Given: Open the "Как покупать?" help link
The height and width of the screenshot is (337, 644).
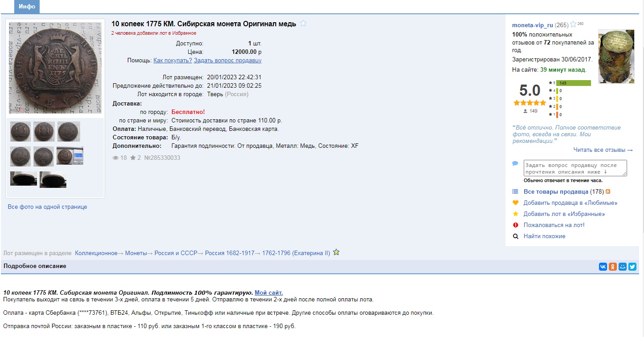Looking at the screenshot, I should click(x=172, y=61).
